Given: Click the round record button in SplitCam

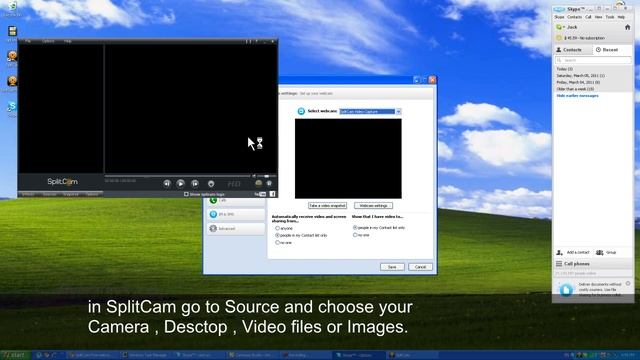Looking at the screenshot, I should pyautogui.click(x=211, y=184).
